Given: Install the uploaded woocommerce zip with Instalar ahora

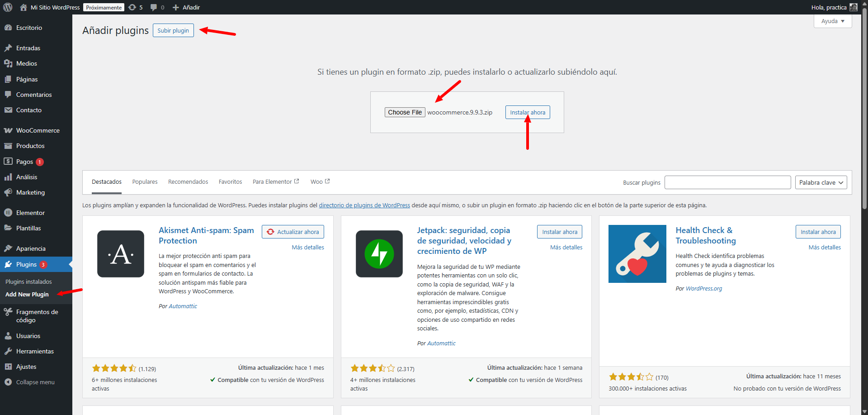Looking at the screenshot, I should coord(528,112).
